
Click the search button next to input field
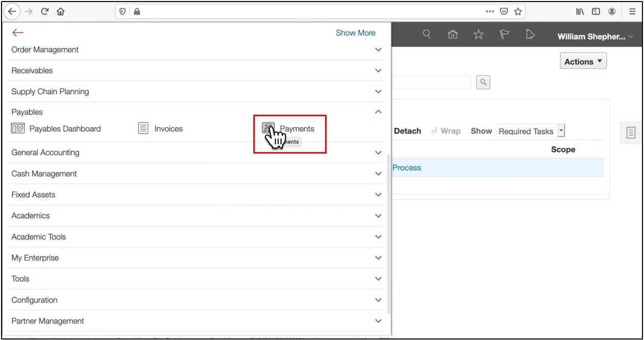(x=483, y=82)
